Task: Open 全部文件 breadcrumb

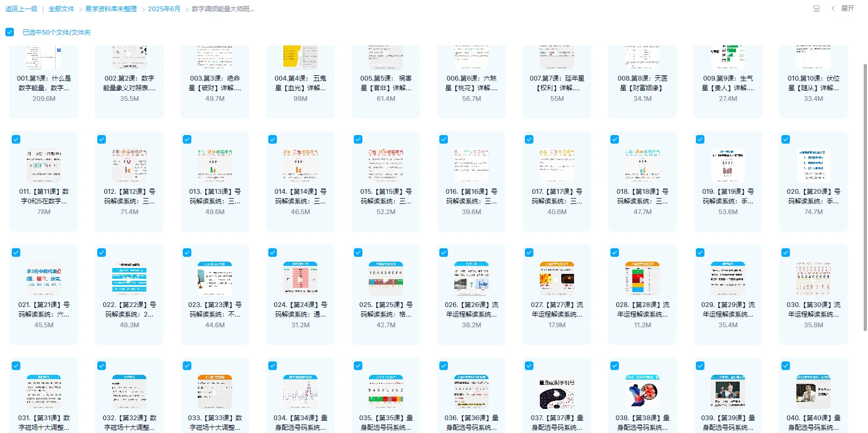Action: 61,9
